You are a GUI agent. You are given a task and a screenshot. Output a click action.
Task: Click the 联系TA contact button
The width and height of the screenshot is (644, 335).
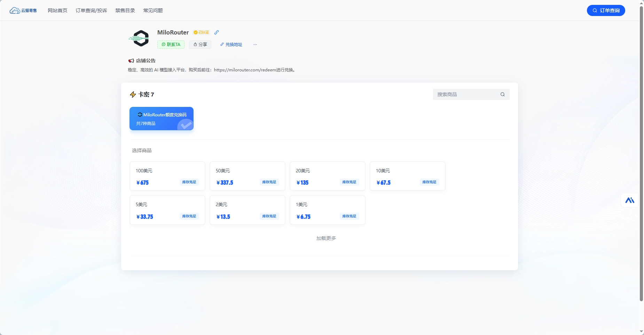pyautogui.click(x=171, y=45)
